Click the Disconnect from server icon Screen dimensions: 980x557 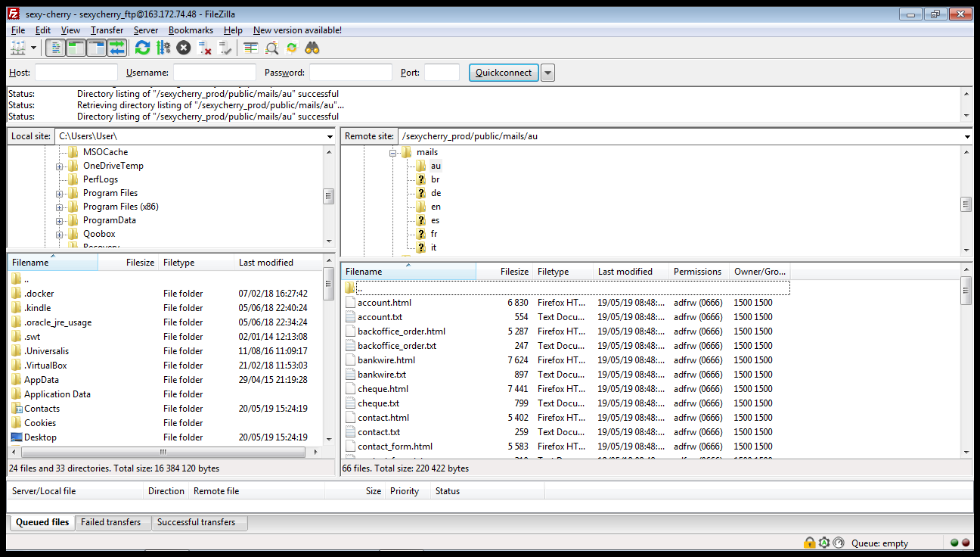204,48
